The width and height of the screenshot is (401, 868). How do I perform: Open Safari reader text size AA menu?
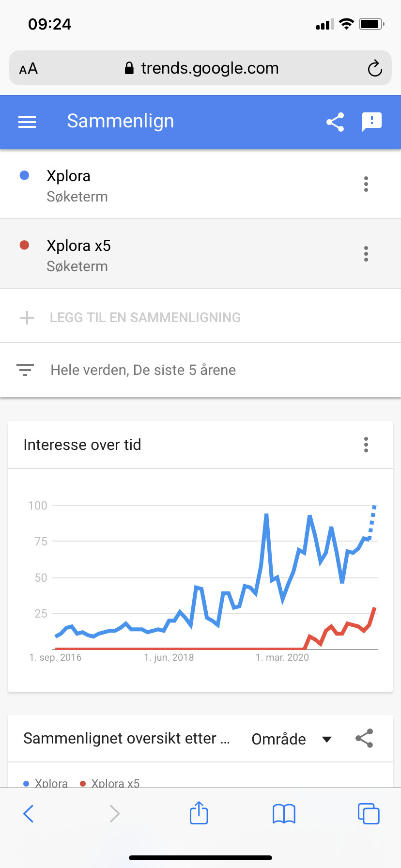(29, 69)
